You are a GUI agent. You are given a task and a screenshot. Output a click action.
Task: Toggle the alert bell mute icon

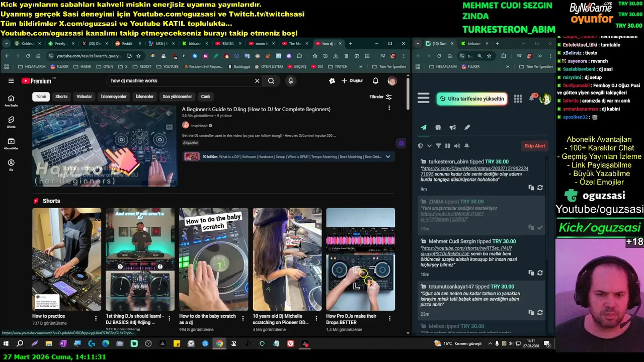coord(466,146)
